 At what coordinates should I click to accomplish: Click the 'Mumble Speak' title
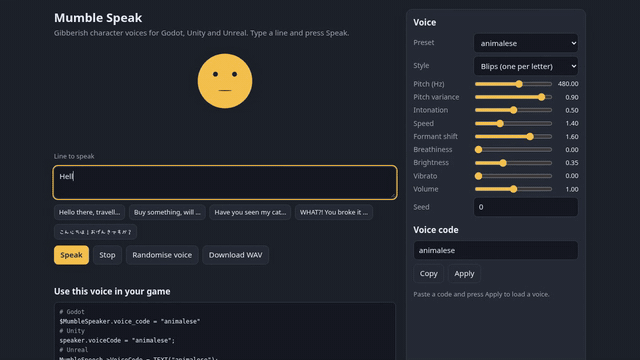[98, 18]
